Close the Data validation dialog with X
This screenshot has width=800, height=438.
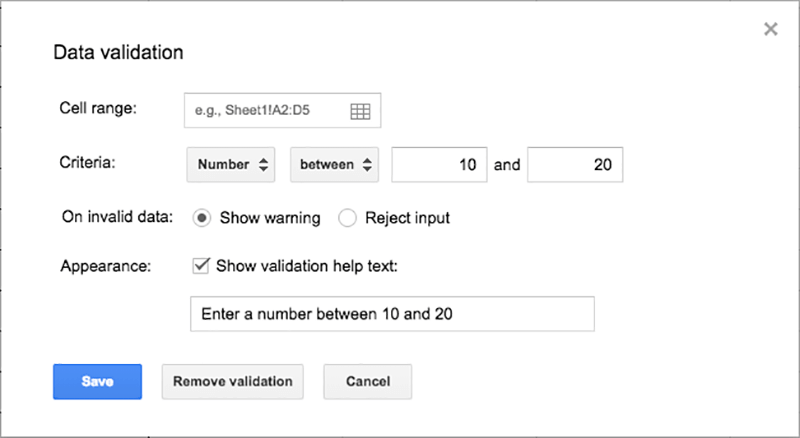[x=770, y=29]
